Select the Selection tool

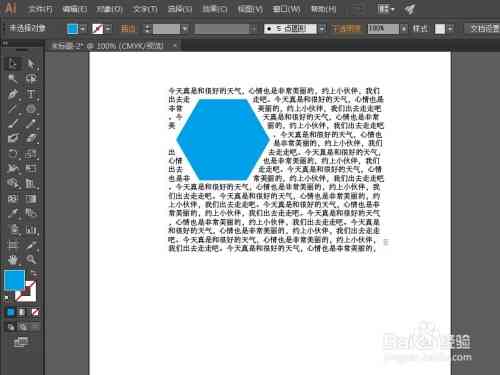(x=13, y=63)
